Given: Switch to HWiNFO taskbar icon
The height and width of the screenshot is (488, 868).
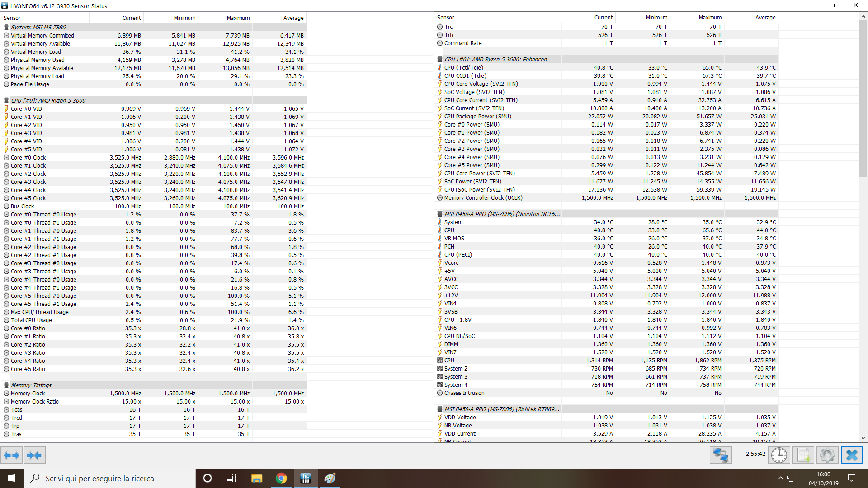Looking at the screenshot, I should coord(306,478).
